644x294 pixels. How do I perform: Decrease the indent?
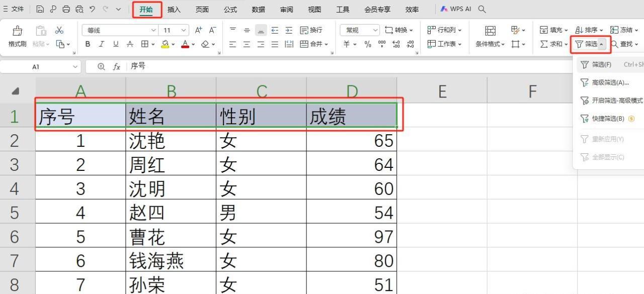pos(275,30)
